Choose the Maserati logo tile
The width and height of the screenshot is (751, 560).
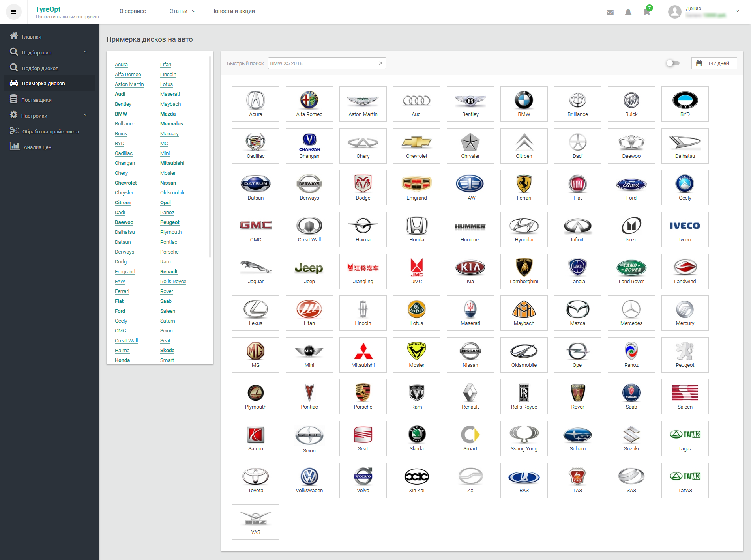[x=470, y=313]
